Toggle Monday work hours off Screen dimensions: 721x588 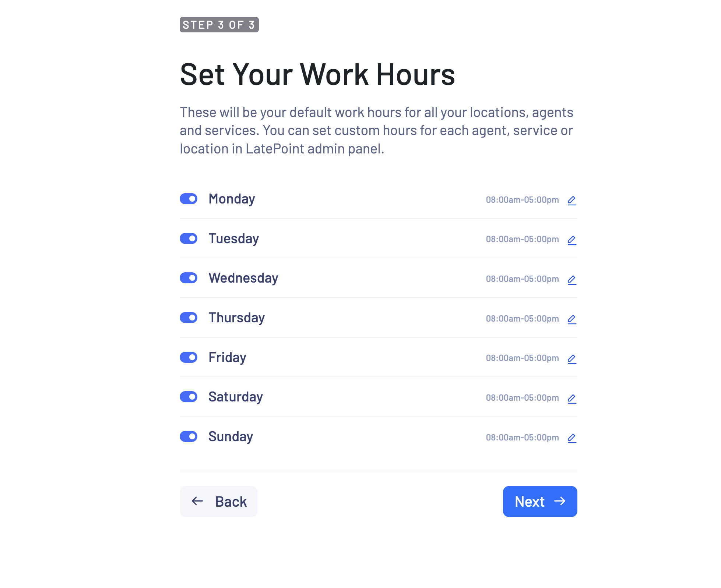pos(189,199)
